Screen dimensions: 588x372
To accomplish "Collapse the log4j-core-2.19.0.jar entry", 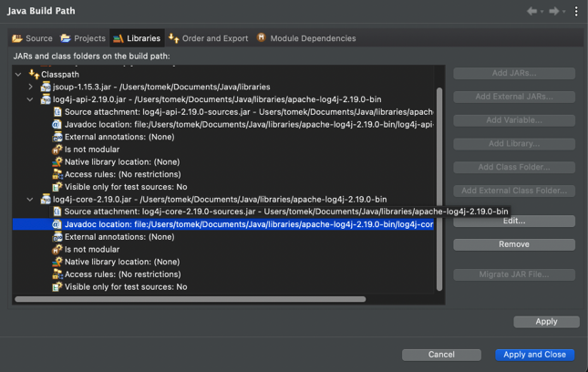I will pyautogui.click(x=31, y=199).
